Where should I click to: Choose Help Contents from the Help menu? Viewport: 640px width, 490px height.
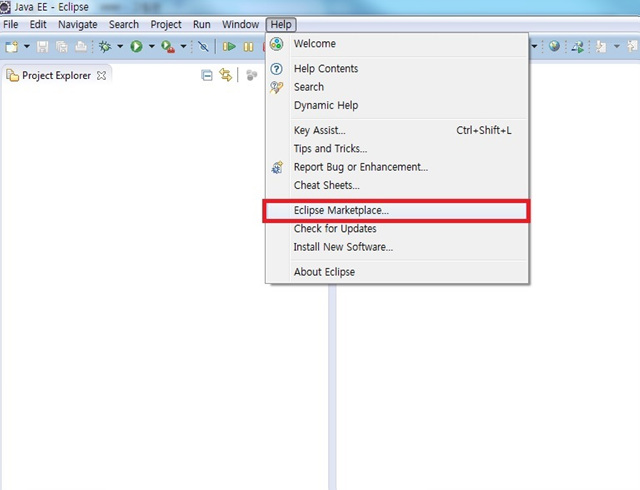(397, 69)
